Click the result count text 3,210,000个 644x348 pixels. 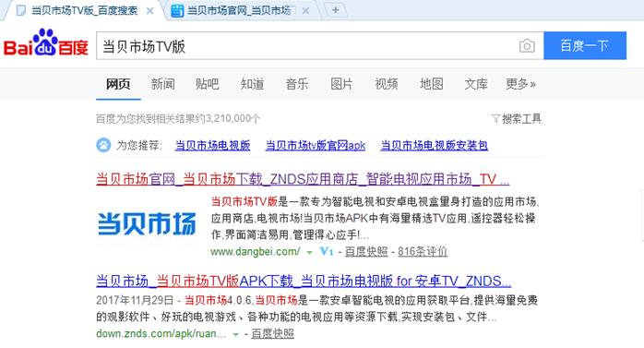(x=233, y=119)
